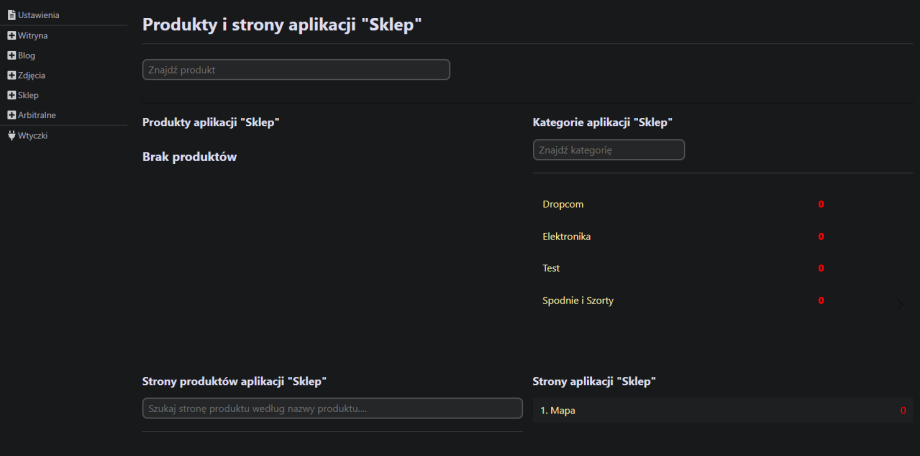The height and width of the screenshot is (456, 920).
Task: Open the Witryna menu label
Action: pyautogui.click(x=33, y=35)
